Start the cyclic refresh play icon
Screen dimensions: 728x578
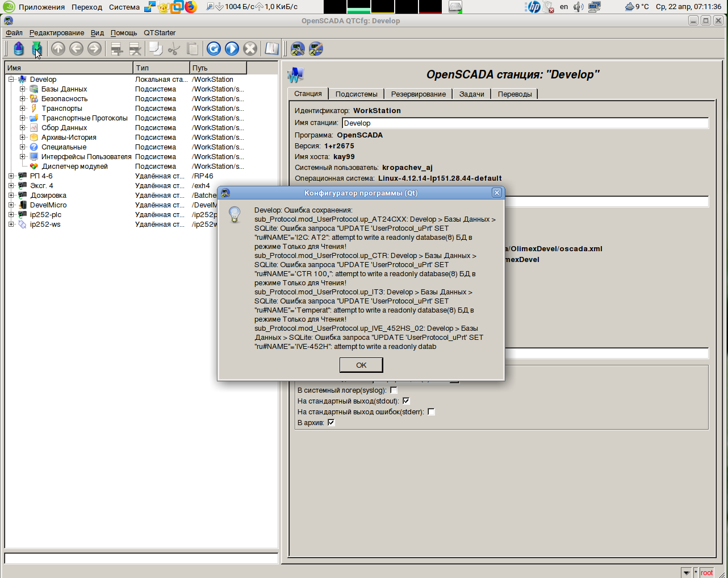click(232, 49)
